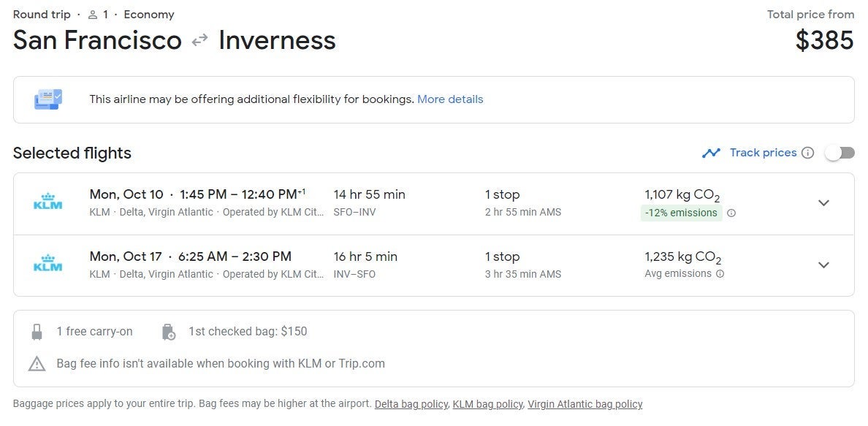This screenshot has height=426, width=868.
Task: Expand the Mon, Oct 17 flight details
Action: (823, 265)
